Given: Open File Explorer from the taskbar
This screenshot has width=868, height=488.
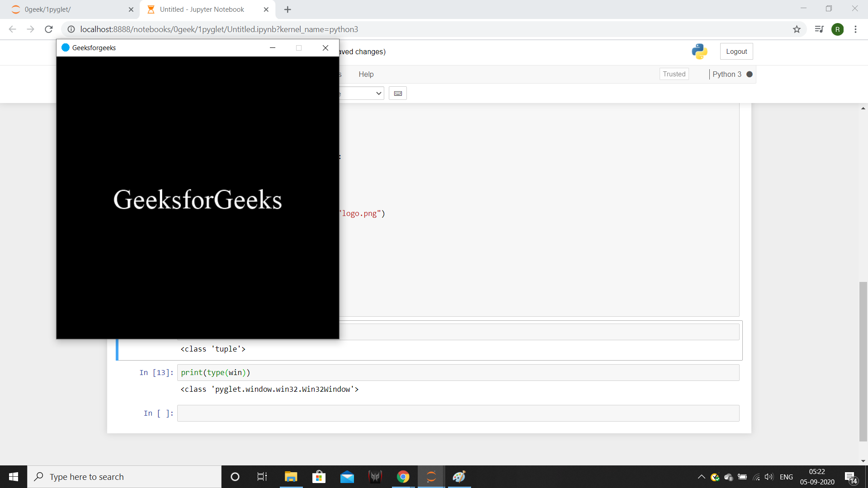Looking at the screenshot, I should 291,477.
